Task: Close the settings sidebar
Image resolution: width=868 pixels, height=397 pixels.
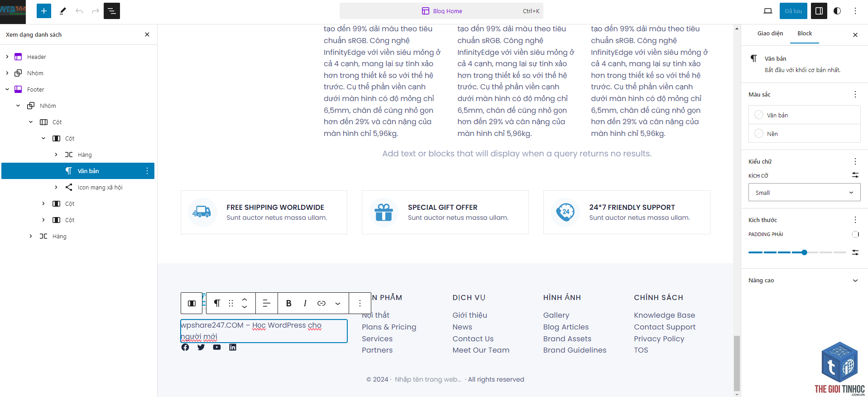Action: [855, 35]
